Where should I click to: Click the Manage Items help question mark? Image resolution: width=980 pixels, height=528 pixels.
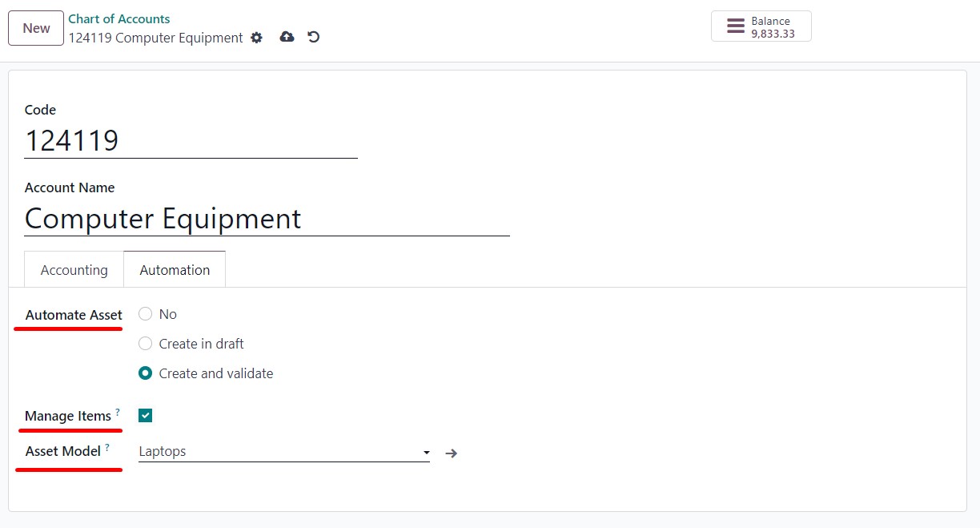(118, 412)
